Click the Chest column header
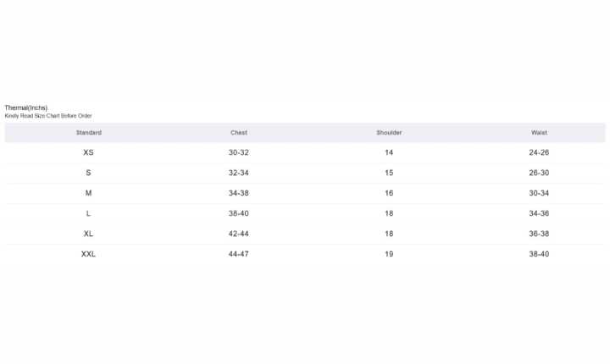The height and width of the screenshot is (364, 610). point(239,133)
